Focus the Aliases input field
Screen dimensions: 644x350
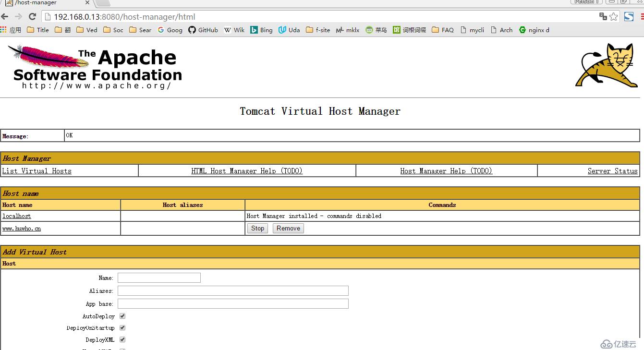[x=233, y=291]
